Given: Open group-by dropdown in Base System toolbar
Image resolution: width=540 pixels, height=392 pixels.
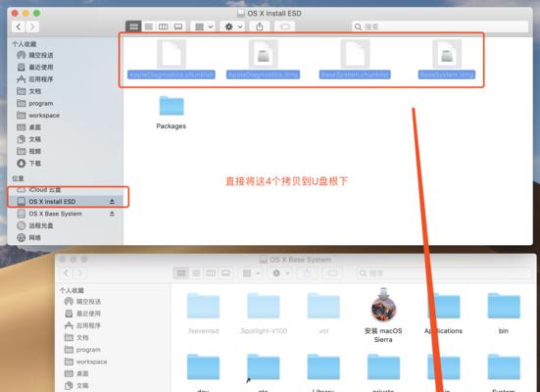Looking at the screenshot, I should (x=252, y=273).
